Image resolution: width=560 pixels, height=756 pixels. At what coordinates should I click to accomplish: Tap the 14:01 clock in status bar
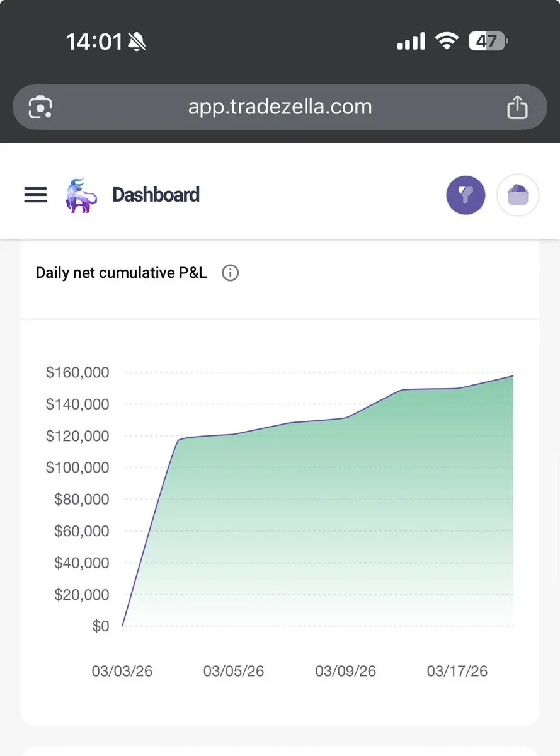pyautogui.click(x=94, y=42)
